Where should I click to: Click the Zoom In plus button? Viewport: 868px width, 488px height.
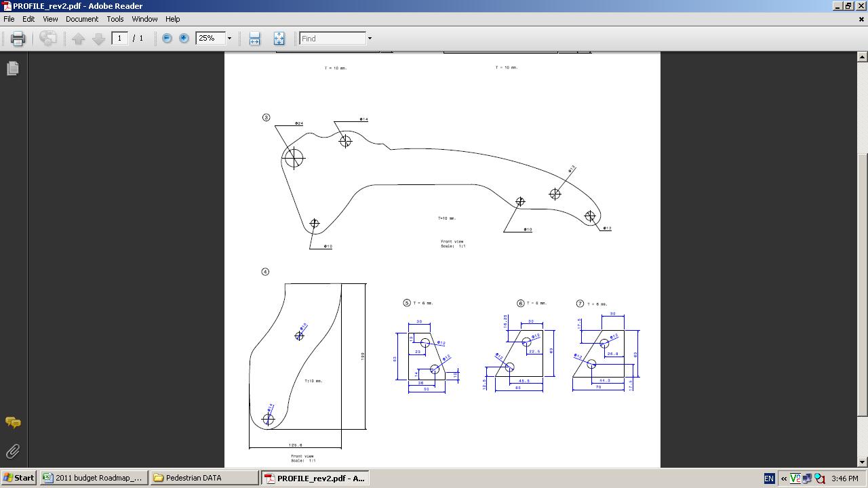(x=184, y=39)
